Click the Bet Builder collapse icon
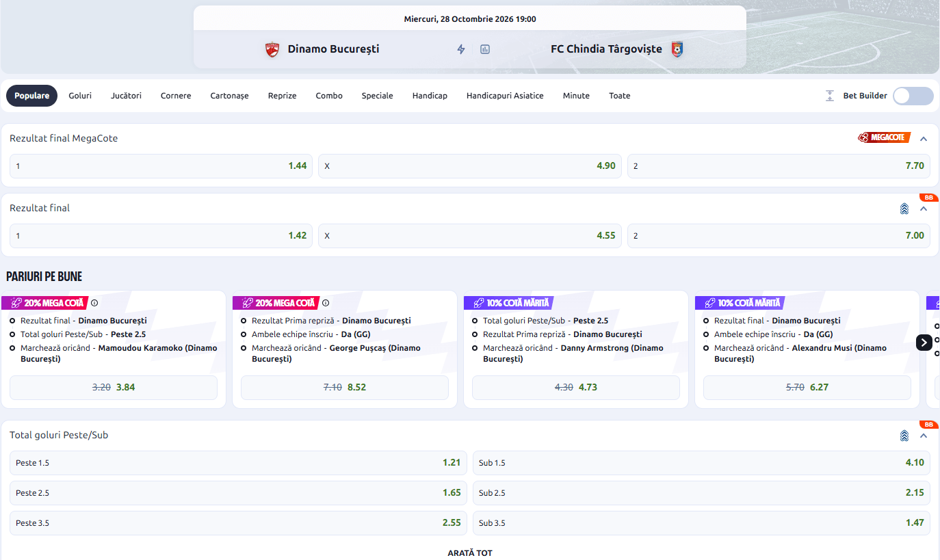940x560 pixels. coord(830,96)
